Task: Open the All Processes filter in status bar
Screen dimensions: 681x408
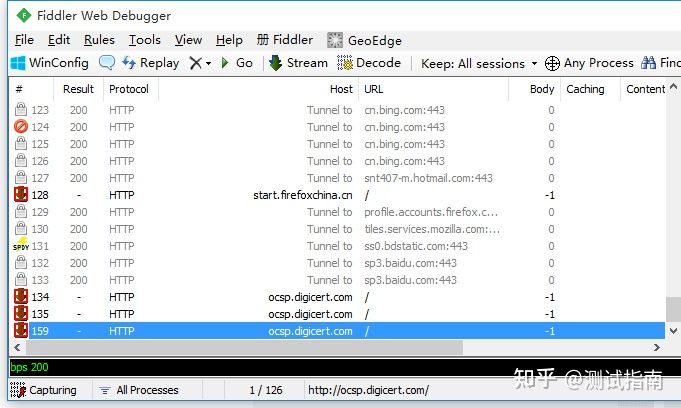Action: pos(139,390)
